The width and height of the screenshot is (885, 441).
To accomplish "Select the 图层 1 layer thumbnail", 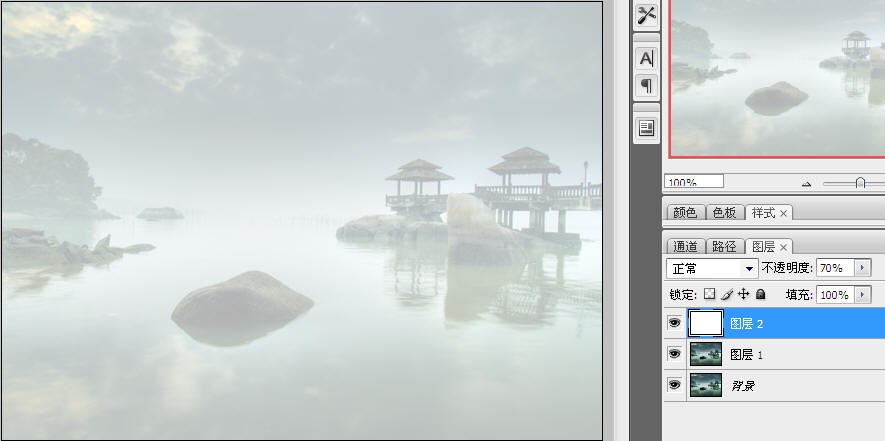I will (706, 354).
